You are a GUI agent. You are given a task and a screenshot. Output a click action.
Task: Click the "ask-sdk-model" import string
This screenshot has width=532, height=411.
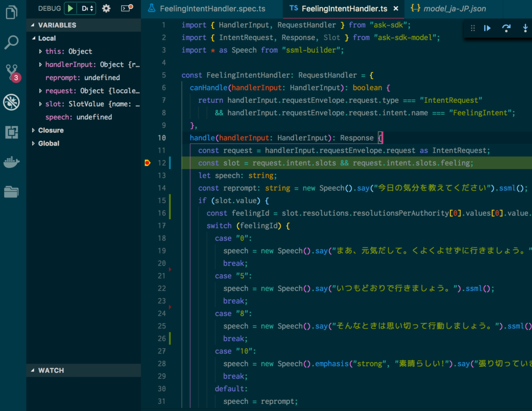pyautogui.click(x=405, y=37)
